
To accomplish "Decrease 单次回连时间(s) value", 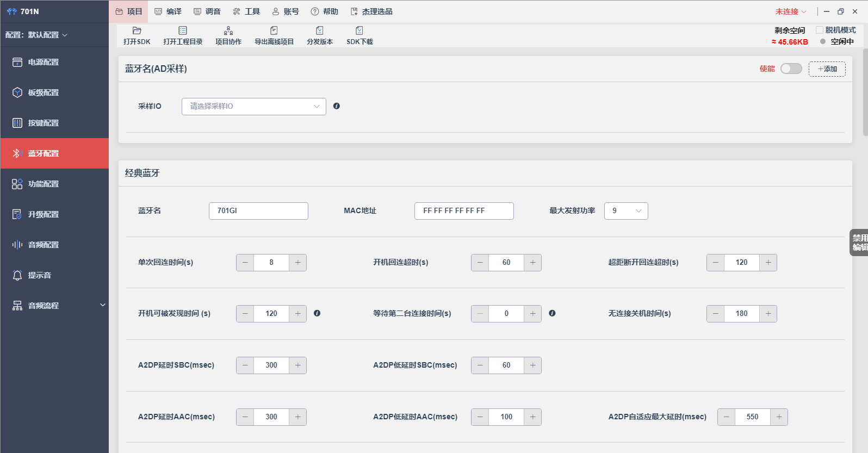I will (245, 263).
